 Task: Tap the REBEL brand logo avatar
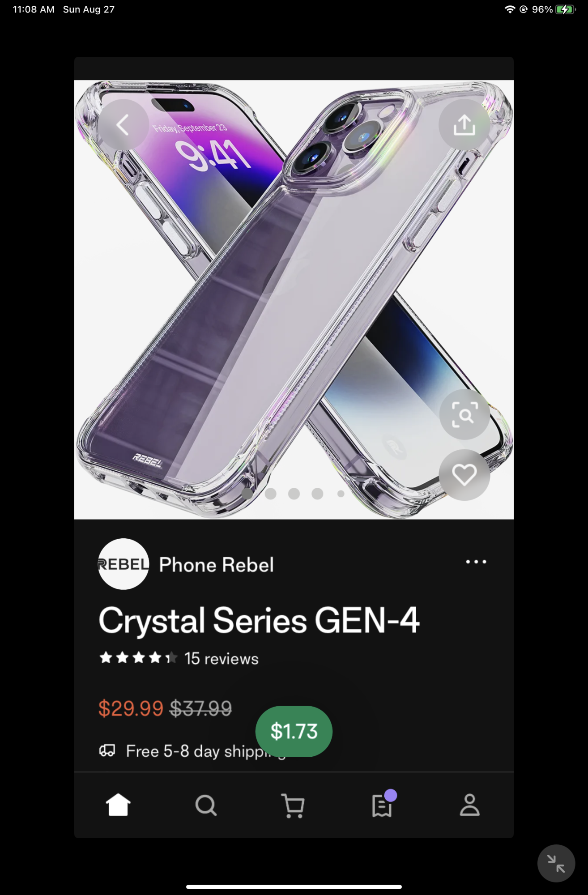pyautogui.click(x=123, y=564)
